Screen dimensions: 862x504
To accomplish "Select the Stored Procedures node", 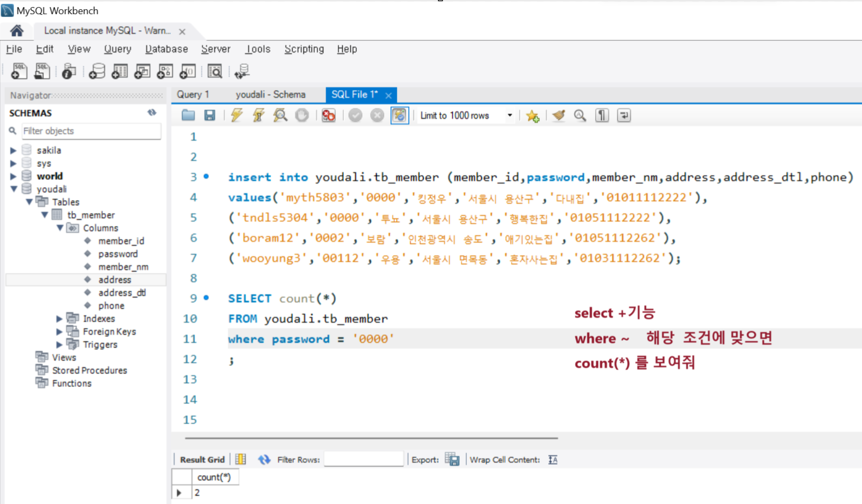I will click(89, 370).
